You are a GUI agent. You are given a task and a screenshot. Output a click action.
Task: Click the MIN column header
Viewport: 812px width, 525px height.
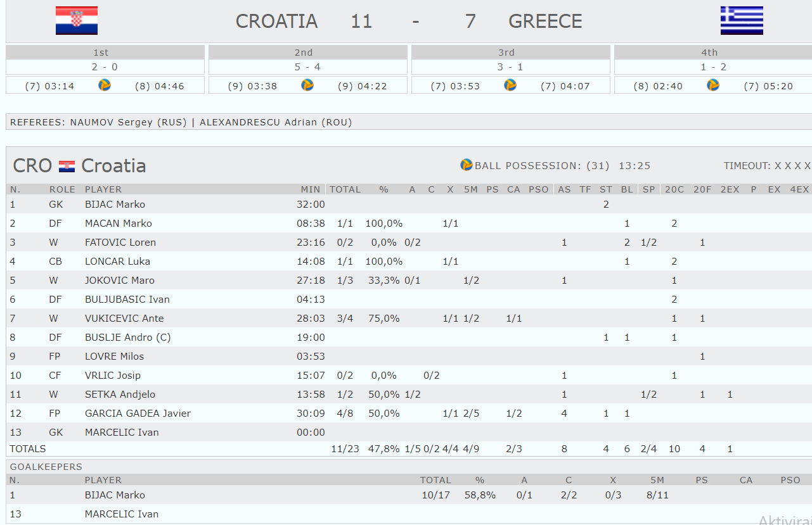click(x=311, y=189)
